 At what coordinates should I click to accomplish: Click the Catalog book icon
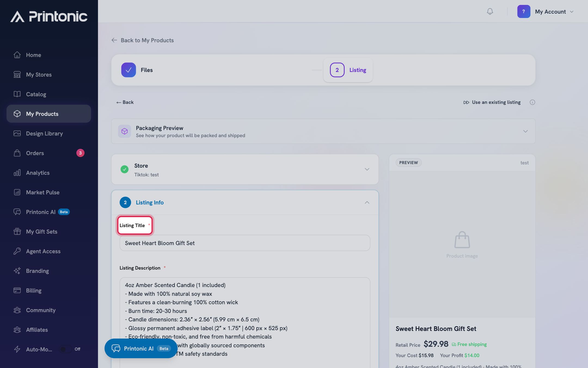(x=17, y=94)
